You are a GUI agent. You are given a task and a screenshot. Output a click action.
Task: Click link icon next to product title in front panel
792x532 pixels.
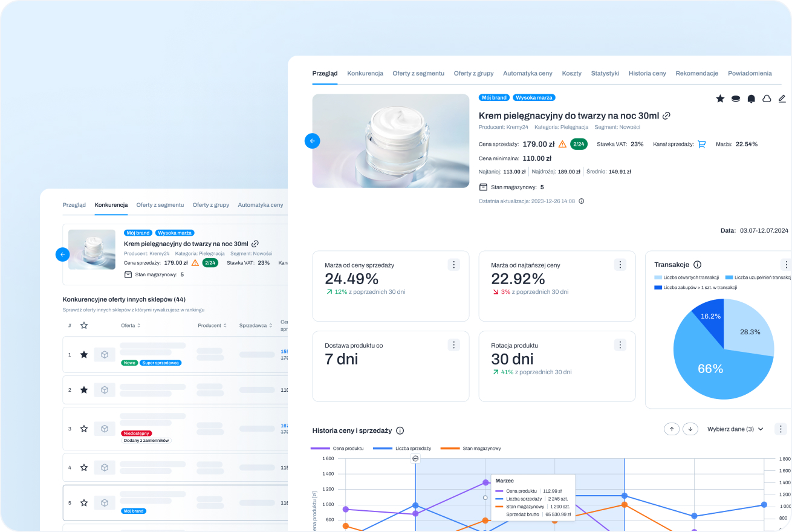click(666, 115)
